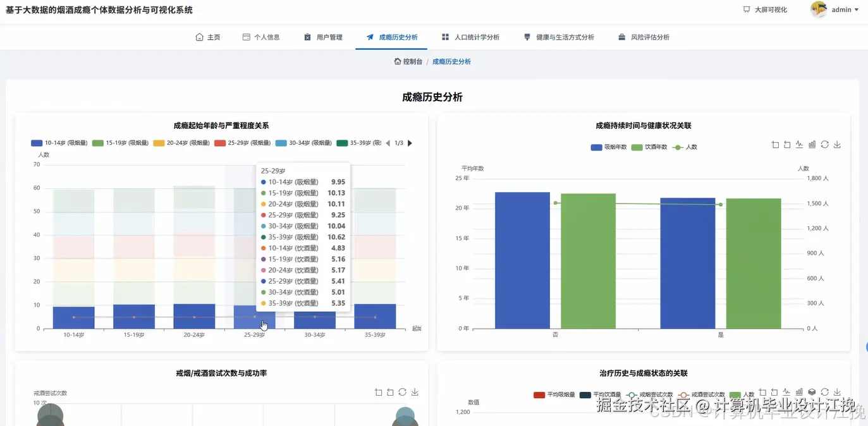Toggle 吸烟年数 legend in duration chart
Image resolution: width=868 pixels, height=426 pixels.
click(x=609, y=147)
